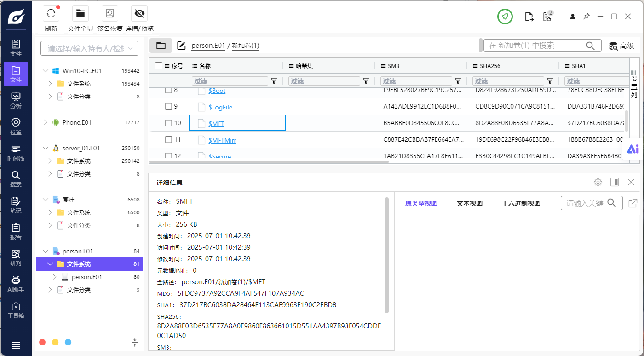Open the 时间线 timeline section
Screen dimensions: 644x356
pos(16,153)
